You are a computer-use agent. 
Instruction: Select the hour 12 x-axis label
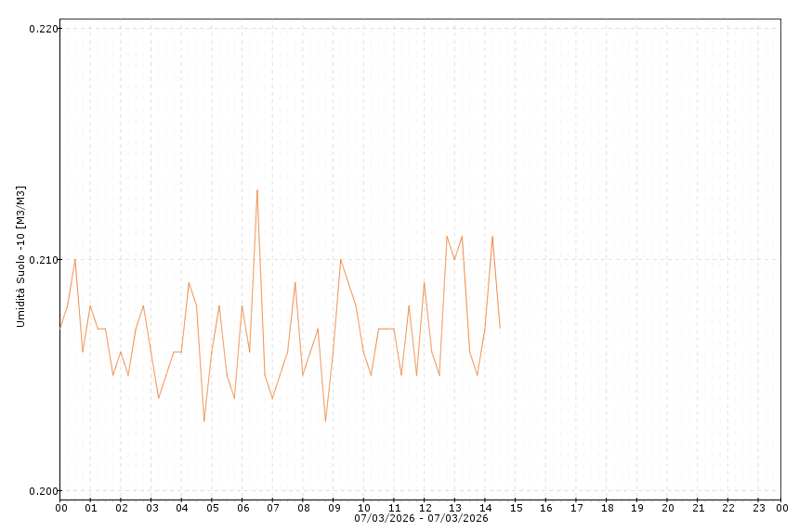pos(425,508)
